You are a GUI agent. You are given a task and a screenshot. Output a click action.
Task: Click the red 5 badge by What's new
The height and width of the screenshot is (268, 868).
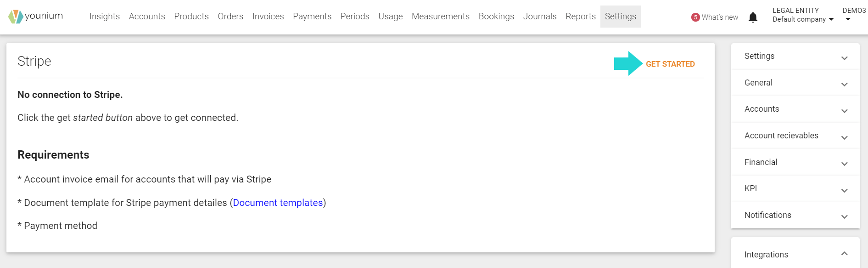[695, 17]
